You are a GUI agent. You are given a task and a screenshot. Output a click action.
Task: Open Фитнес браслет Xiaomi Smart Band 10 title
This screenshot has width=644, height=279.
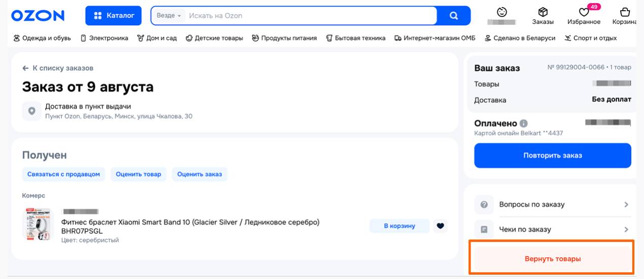pos(190,226)
